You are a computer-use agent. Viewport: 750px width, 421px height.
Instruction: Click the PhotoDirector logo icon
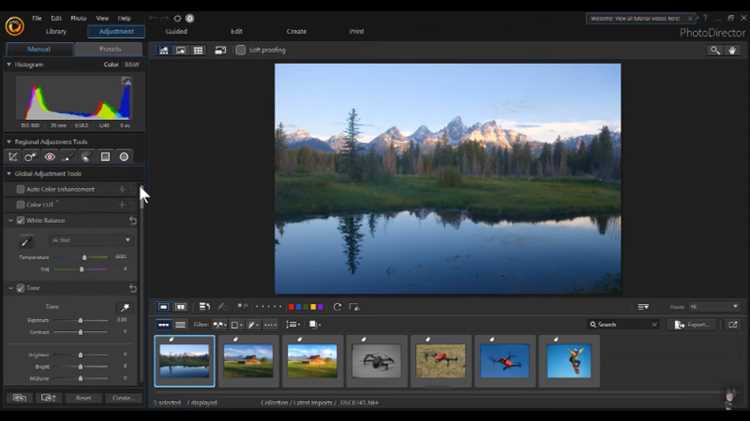tap(14, 26)
